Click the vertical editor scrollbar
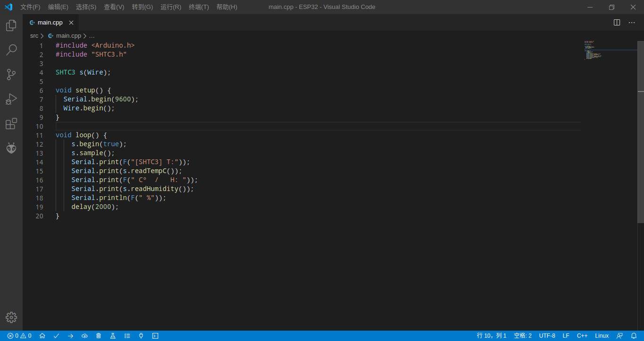The image size is (644, 341). coord(641,132)
